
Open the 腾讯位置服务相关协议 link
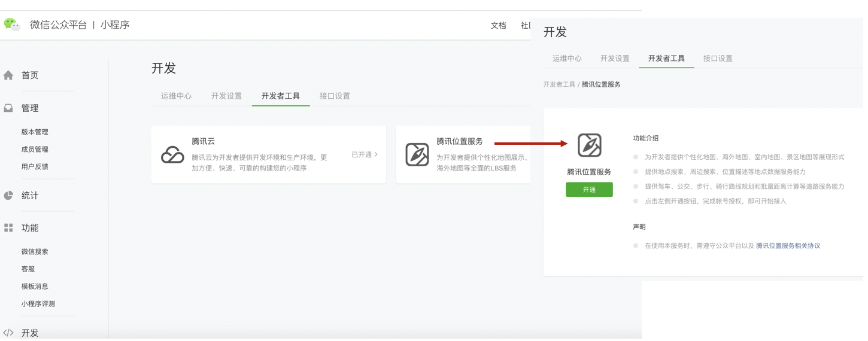(x=788, y=246)
